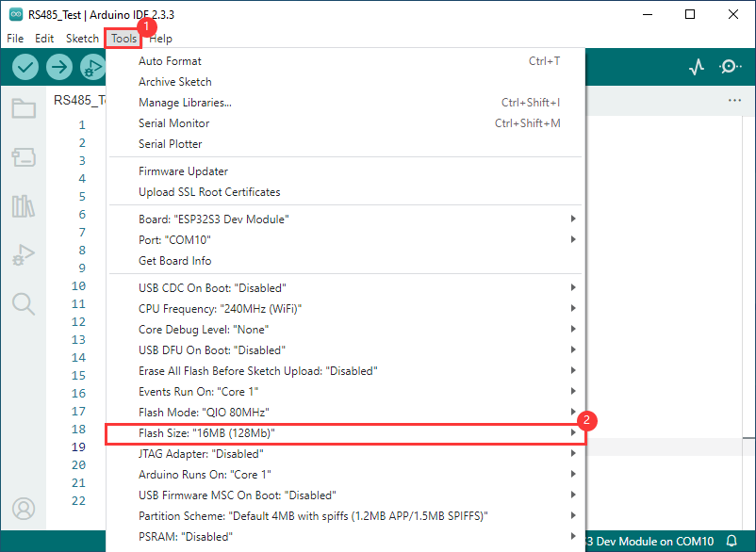The height and width of the screenshot is (552, 756).
Task: Click the Verify sketch checkmark icon
Action: (25, 67)
